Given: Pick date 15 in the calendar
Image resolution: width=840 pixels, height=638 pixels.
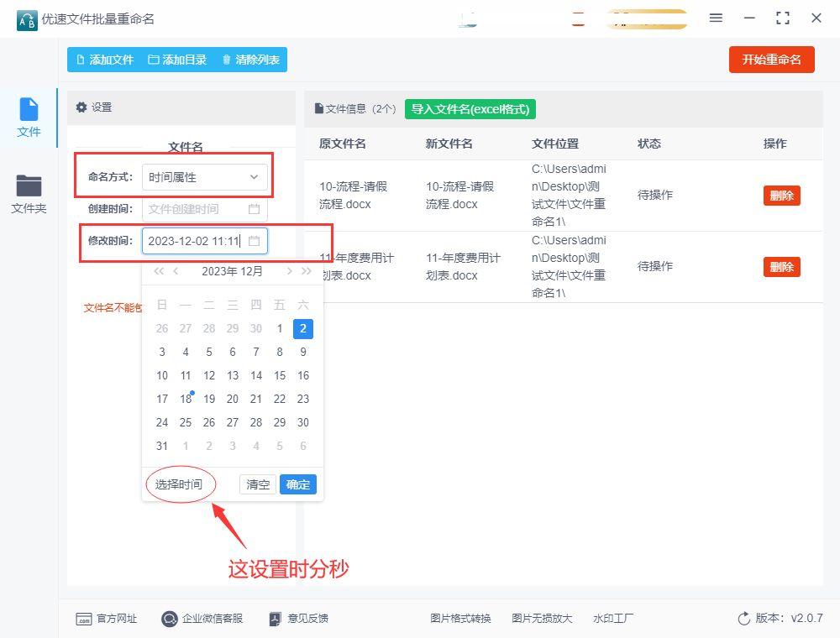Looking at the screenshot, I should tap(280, 376).
